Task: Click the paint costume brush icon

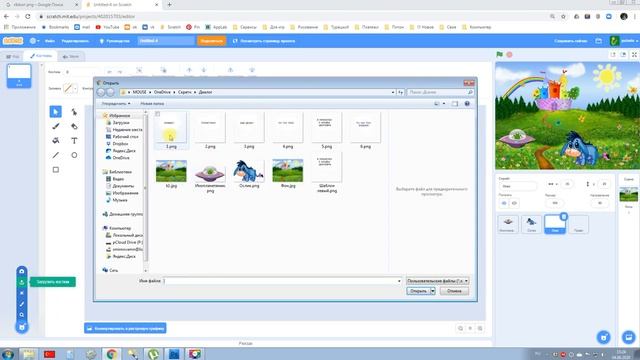Action: (x=22, y=304)
